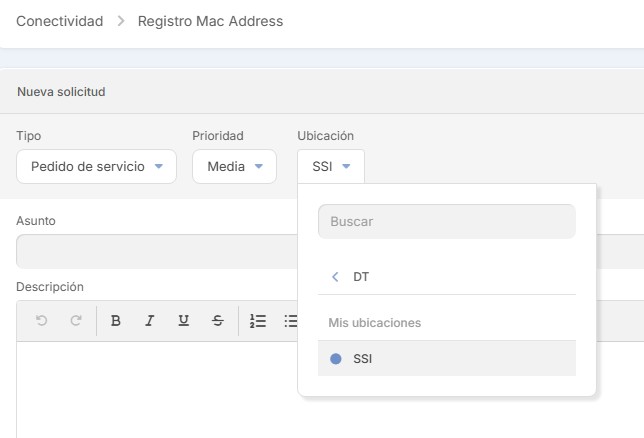Go back using the chevron beside DT

tap(335, 277)
